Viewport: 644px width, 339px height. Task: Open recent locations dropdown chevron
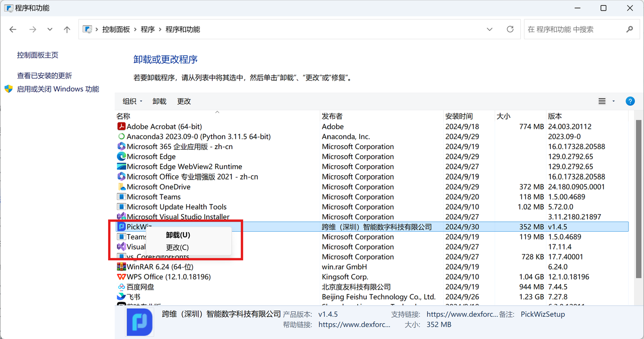point(50,30)
